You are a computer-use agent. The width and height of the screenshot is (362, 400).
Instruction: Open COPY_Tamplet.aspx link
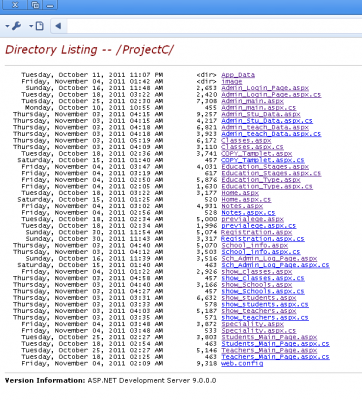pyautogui.click(x=257, y=154)
